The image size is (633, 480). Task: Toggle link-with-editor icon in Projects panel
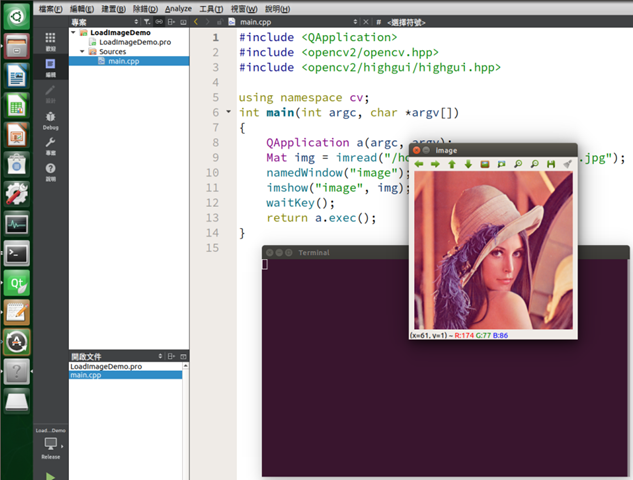coord(159,22)
